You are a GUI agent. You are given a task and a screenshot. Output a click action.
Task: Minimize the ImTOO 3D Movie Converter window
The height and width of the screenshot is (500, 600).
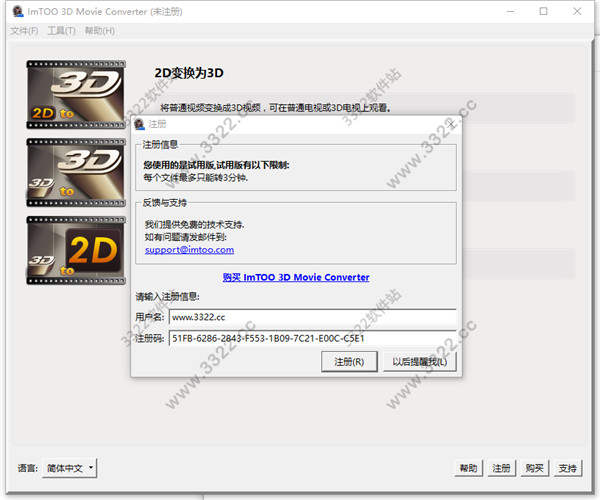coord(510,11)
